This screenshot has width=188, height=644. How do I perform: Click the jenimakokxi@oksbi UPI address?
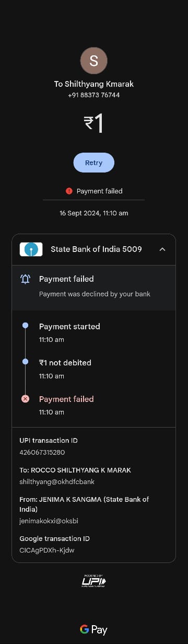tap(49, 521)
